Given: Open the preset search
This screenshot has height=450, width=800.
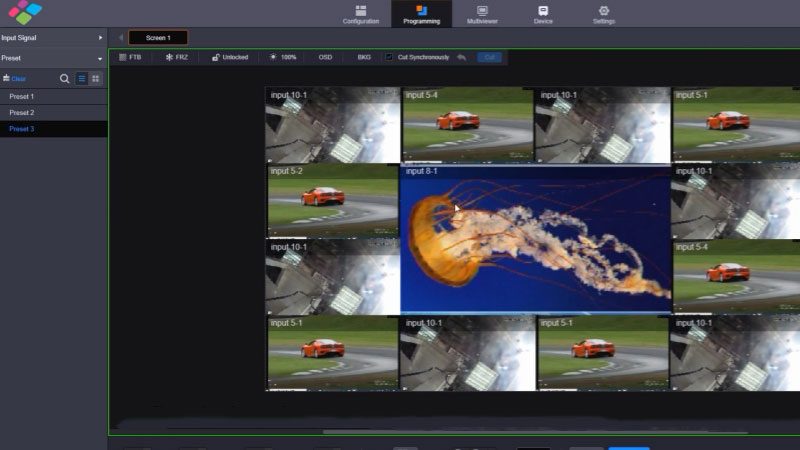Looking at the screenshot, I should click(64, 79).
